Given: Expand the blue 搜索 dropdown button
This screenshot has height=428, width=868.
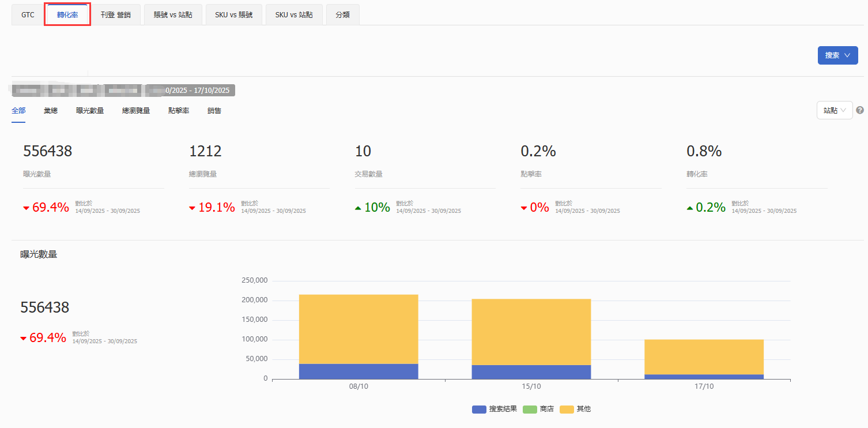Looking at the screenshot, I should pos(837,55).
